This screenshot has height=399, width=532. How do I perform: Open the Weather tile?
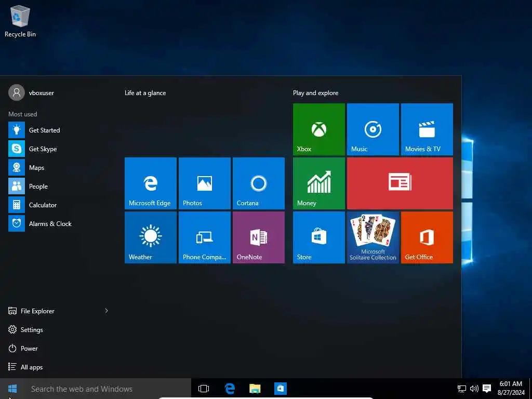pos(151,237)
